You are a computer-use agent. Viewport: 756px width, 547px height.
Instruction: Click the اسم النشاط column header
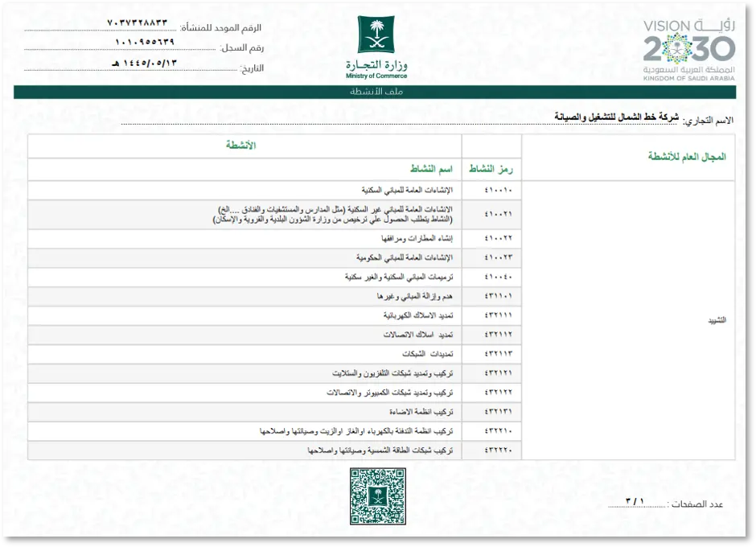[432, 168]
